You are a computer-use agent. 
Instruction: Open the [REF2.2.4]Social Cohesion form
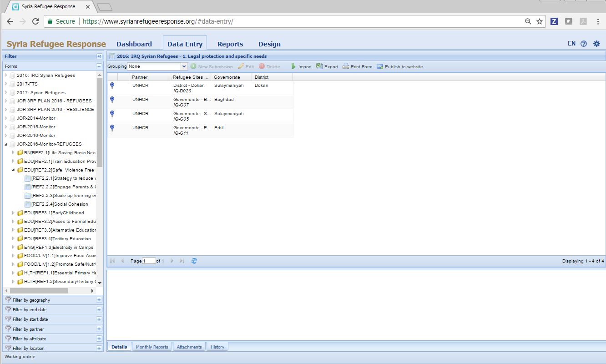[56, 204]
